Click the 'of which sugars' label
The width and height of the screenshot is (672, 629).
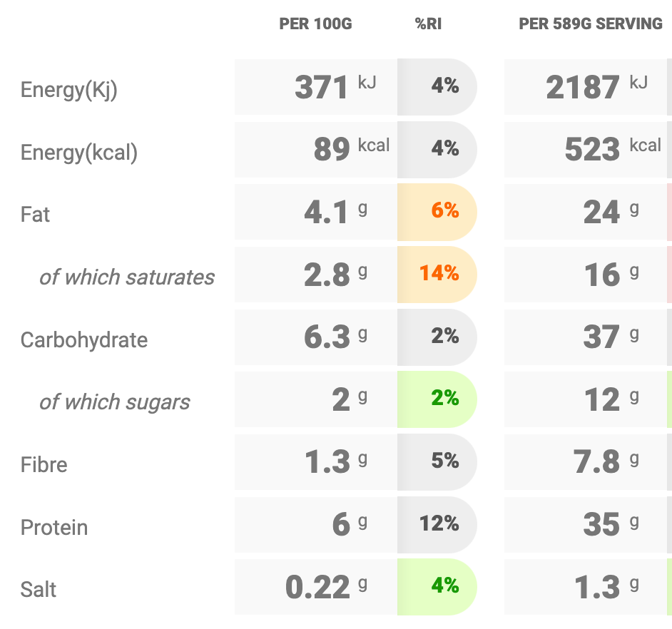point(115,402)
